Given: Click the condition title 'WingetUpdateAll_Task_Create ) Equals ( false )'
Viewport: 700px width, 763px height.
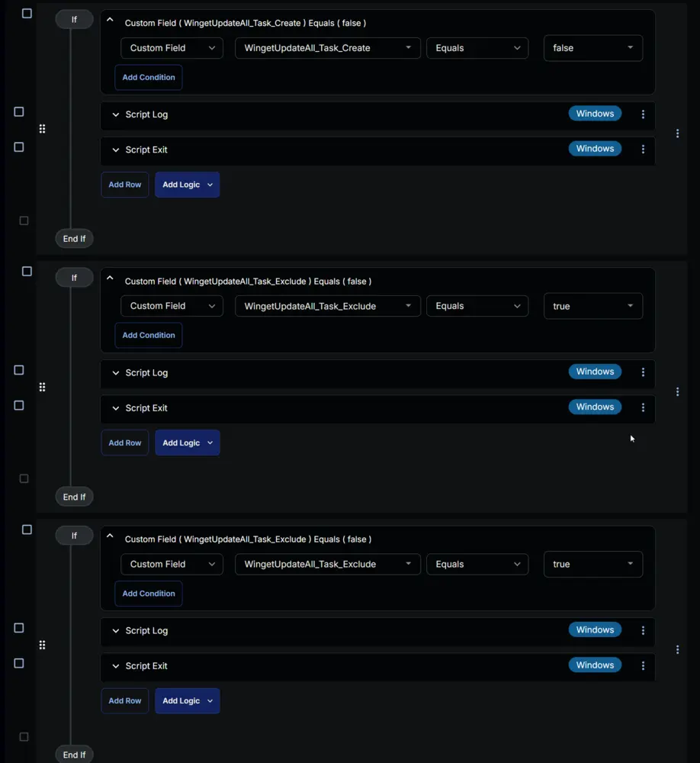Looking at the screenshot, I should pyautogui.click(x=275, y=23).
